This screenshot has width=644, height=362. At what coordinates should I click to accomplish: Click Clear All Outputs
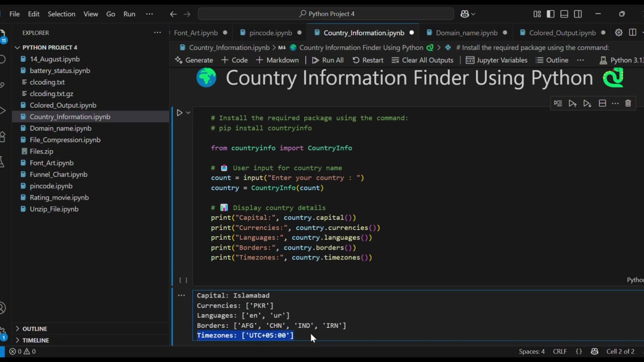(422, 60)
